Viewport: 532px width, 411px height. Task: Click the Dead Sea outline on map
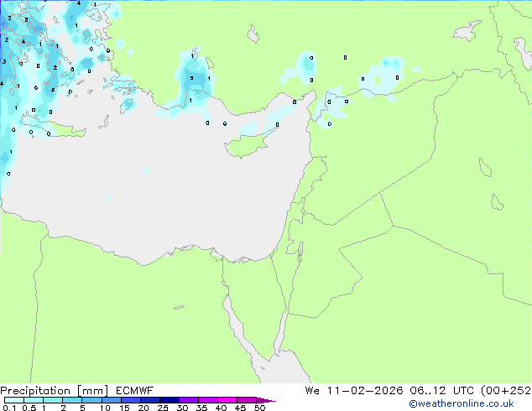[300, 252]
